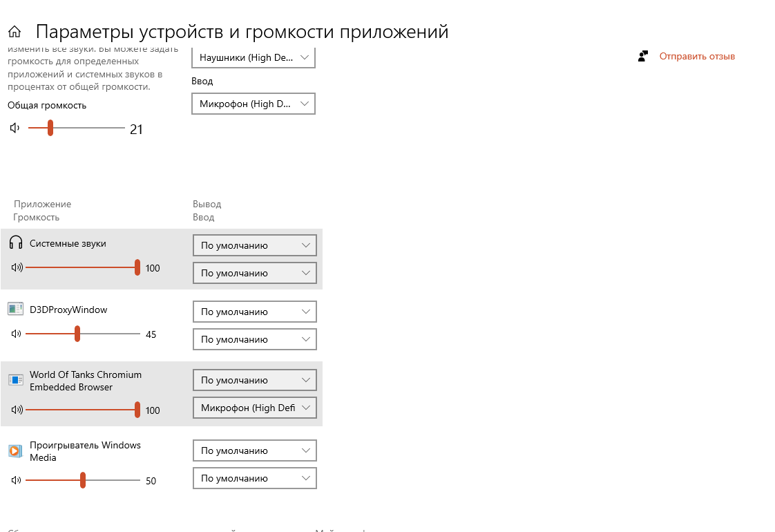775x532 pixels.
Task: Expand D3DProxyWindow input device dropdown
Action: [254, 339]
